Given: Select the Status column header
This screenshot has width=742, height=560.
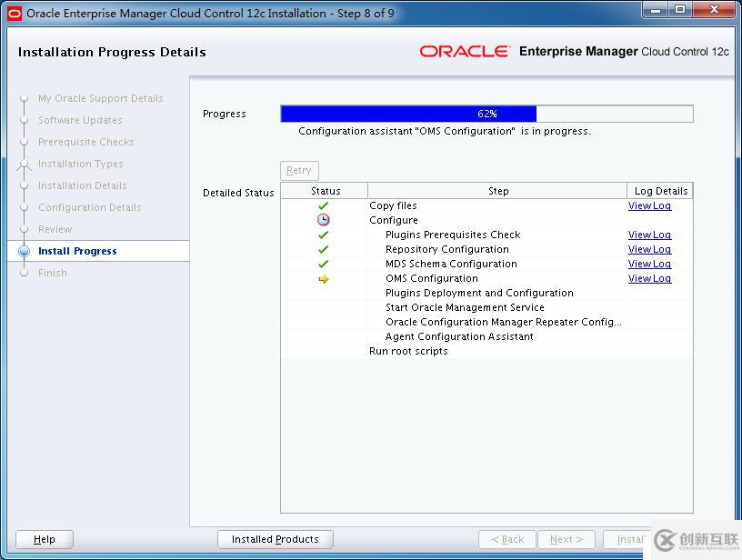Looking at the screenshot, I should pos(324,191).
